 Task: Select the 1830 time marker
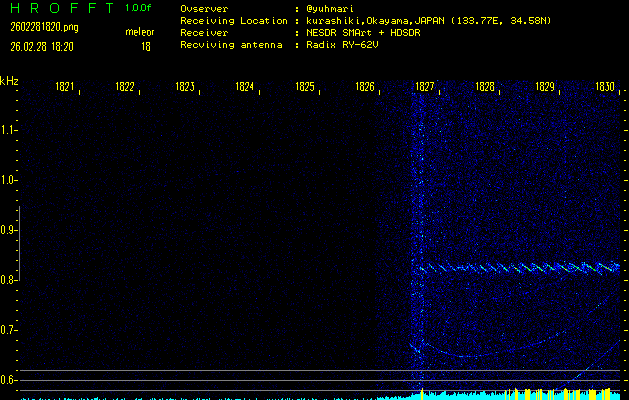[605, 87]
